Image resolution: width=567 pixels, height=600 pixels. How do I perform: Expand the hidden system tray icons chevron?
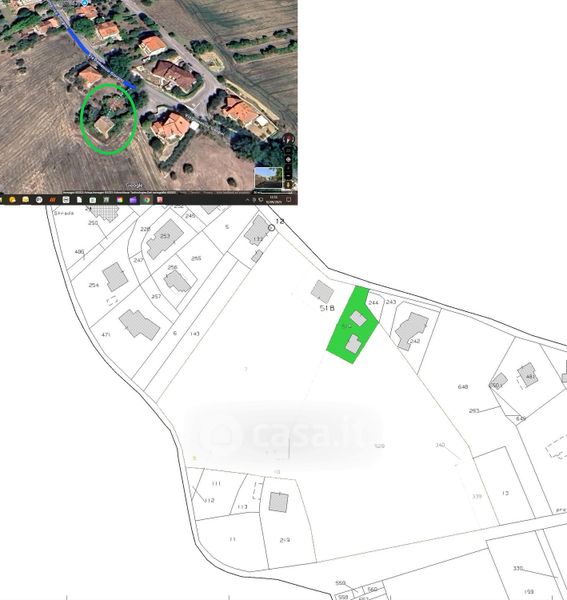pyautogui.click(x=247, y=200)
